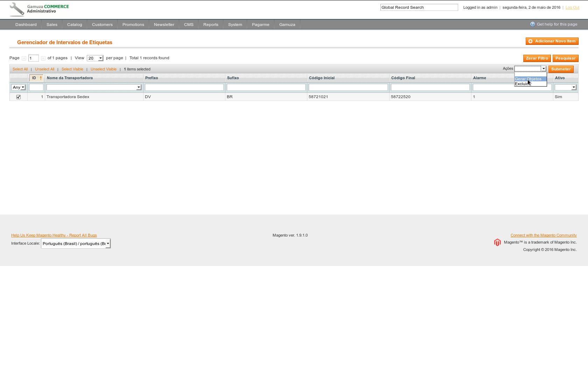Click the DV prefix cell
Viewport: 588px width, 368px height.
point(184,97)
